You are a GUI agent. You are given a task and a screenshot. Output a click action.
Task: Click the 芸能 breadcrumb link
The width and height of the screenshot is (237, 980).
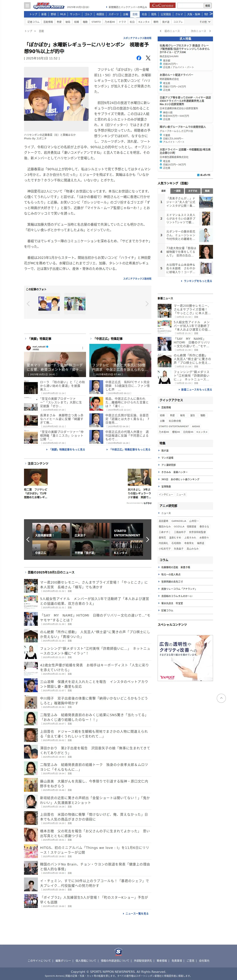coord(41,31)
